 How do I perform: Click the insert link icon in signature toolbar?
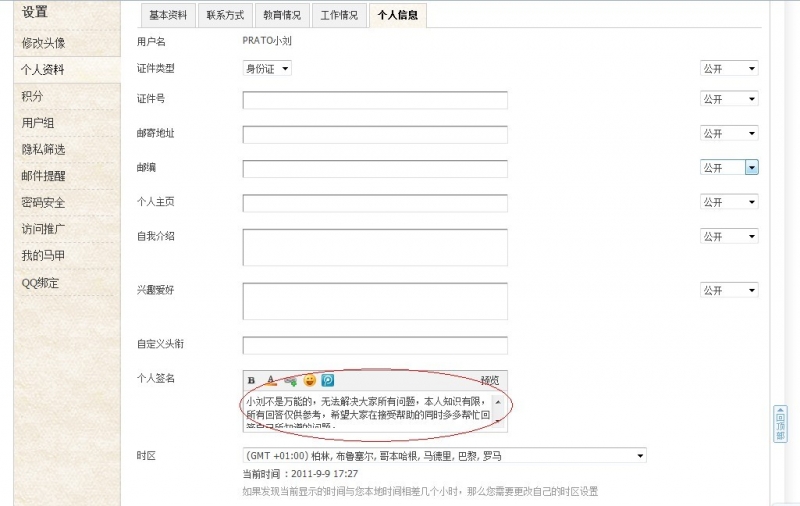click(x=290, y=380)
